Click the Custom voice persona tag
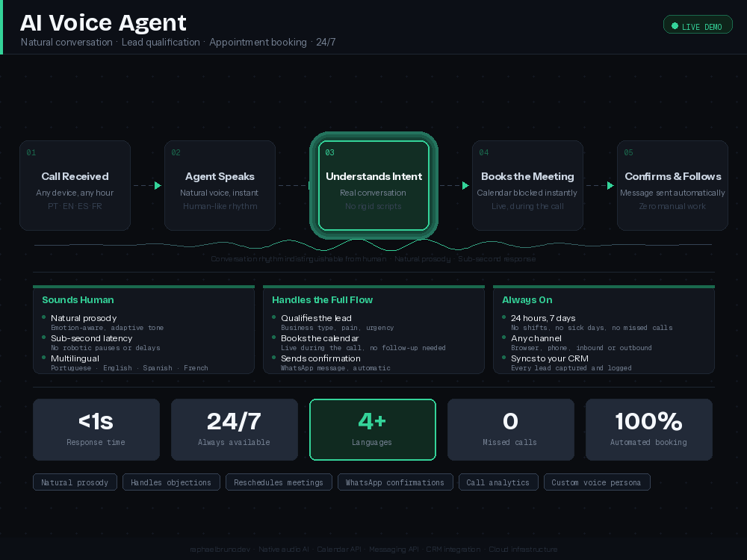The height and width of the screenshot is (560, 747). pyautogui.click(x=596, y=482)
